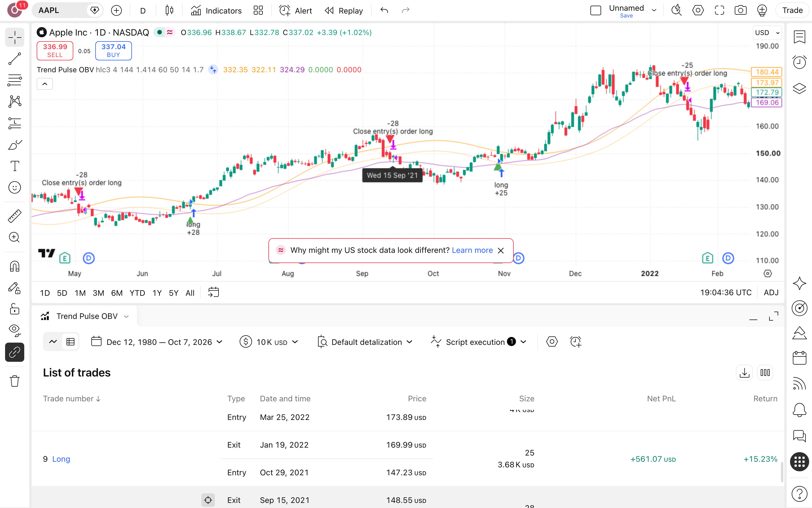Dismiss the US stock data notice
Screen dimensions: 812x508
click(501, 251)
